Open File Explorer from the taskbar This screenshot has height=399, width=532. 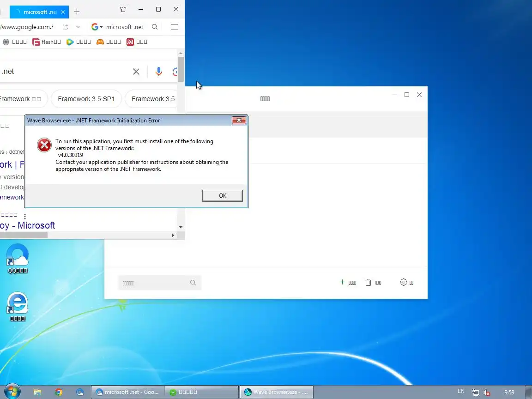pyautogui.click(x=37, y=392)
